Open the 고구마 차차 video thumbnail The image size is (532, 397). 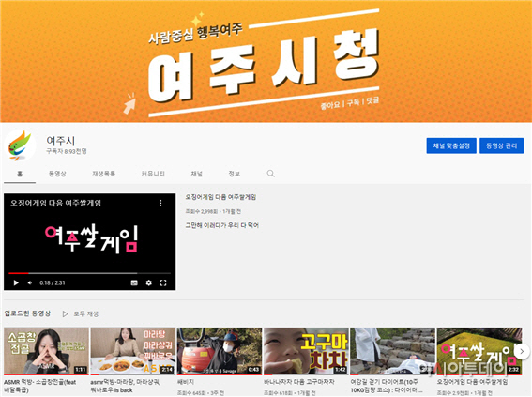306,351
